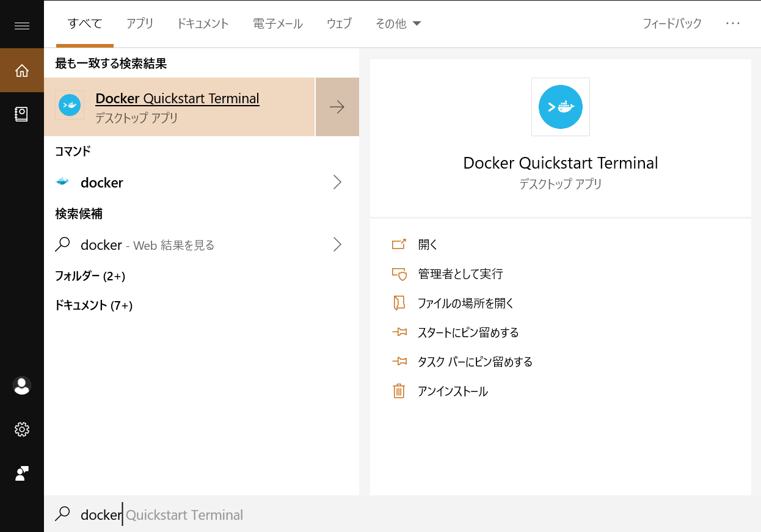The width and height of the screenshot is (761, 532).
Task: Click フィードバック link
Action: 672,24
